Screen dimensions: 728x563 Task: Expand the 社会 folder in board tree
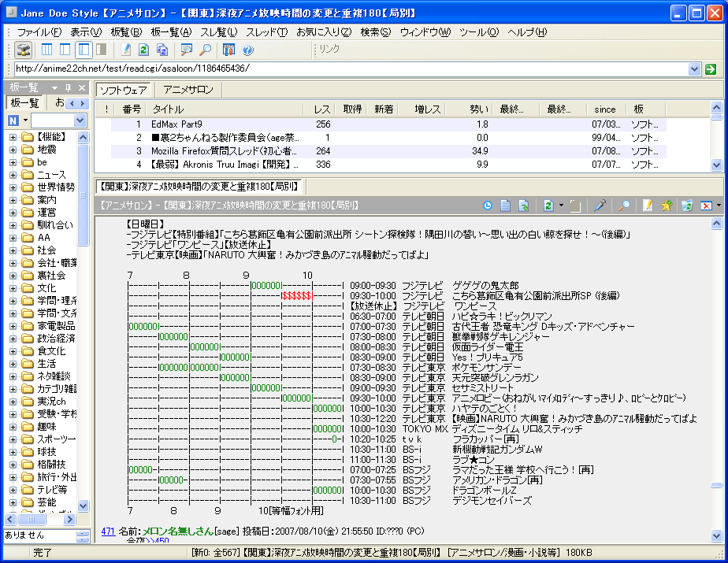click(x=13, y=250)
